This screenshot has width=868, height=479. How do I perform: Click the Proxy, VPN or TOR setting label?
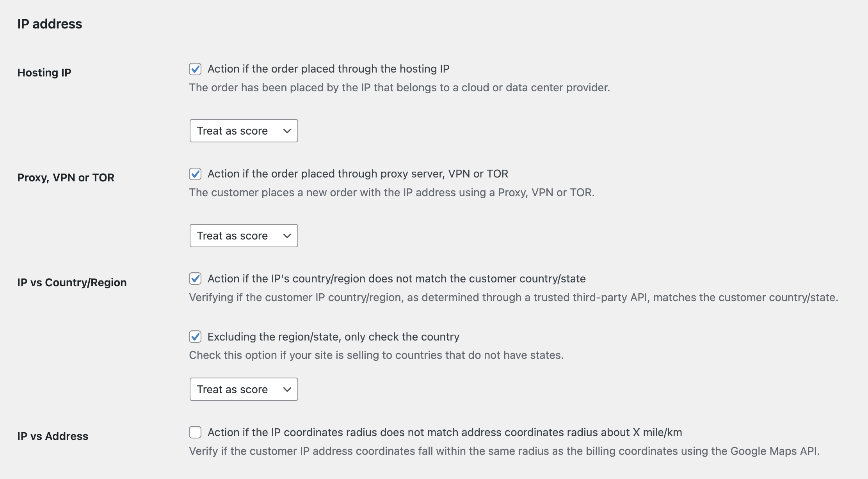tap(66, 177)
